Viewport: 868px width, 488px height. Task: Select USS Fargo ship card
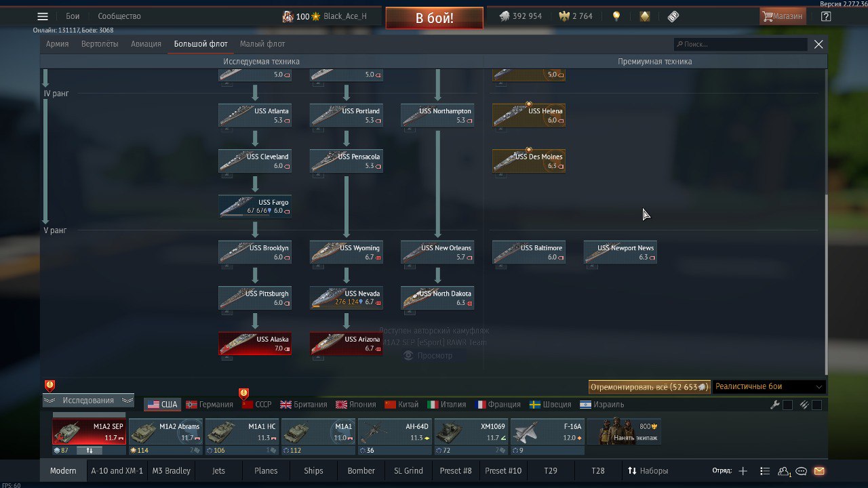click(x=255, y=206)
